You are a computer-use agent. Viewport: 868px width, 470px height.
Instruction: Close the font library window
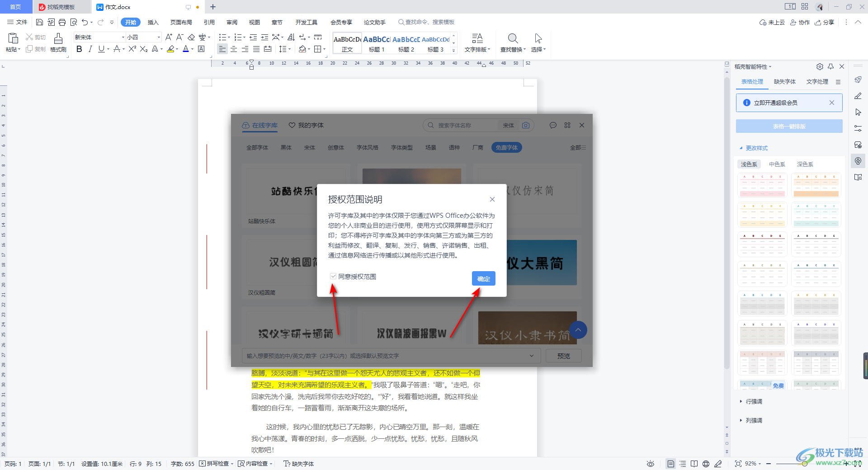pyautogui.click(x=582, y=125)
